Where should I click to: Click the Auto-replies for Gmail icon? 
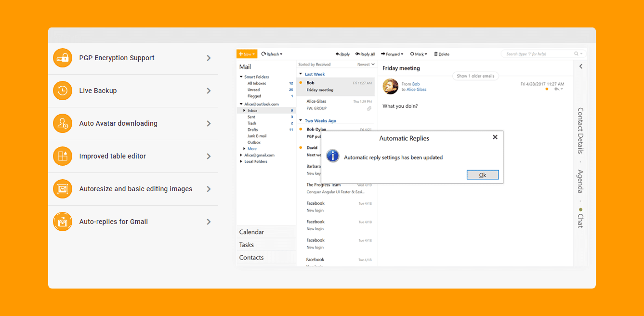point(63,222)
